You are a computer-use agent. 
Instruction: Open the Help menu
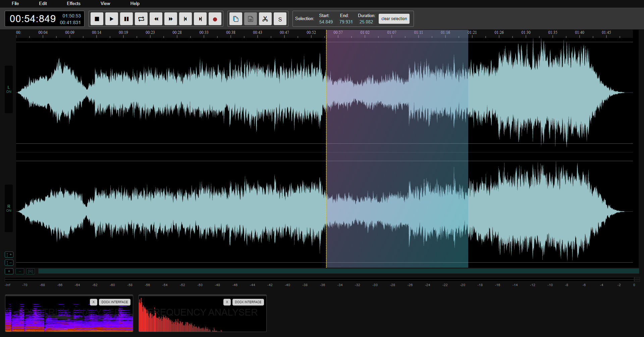pos(135,3)
